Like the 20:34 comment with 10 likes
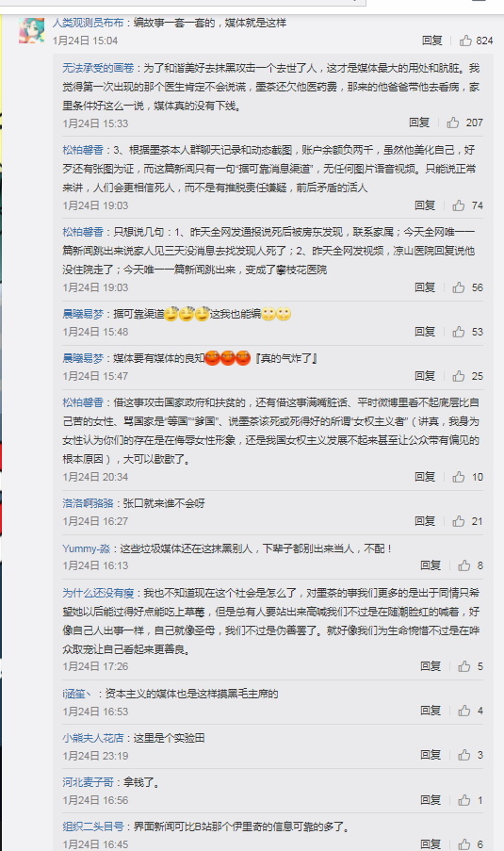Image resolution: width=504 pixels, height=851 pixels. 459,477
